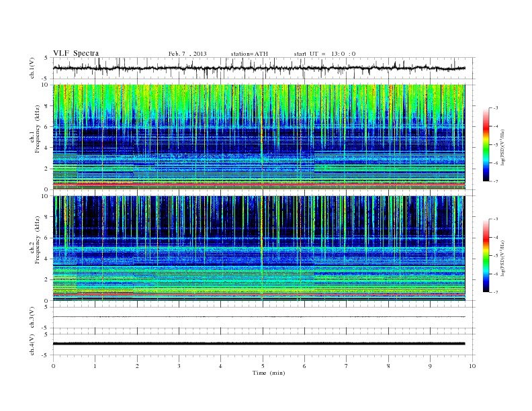Click the "-3" tick on ch.1 colorbar
532x411 pixels.
pos(495,108)
